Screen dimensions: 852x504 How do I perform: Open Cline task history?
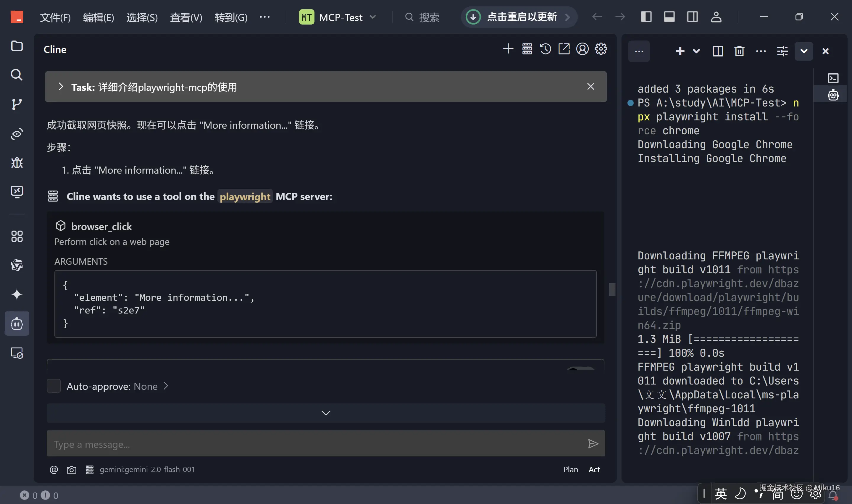(x=545, y=49)
